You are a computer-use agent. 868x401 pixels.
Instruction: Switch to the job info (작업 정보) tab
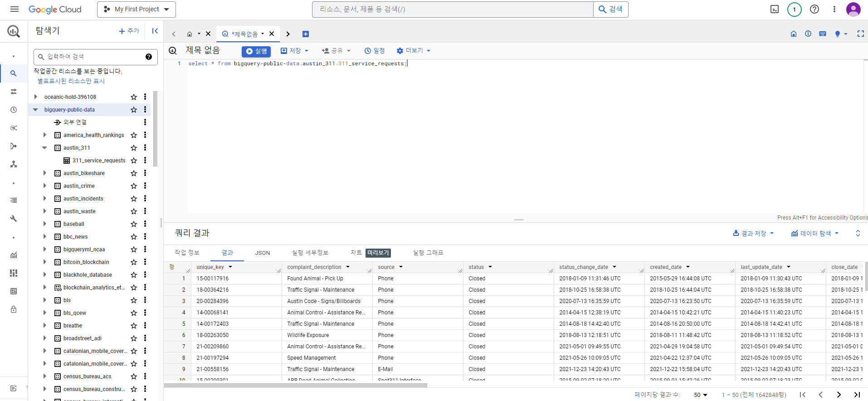(187, 253)
